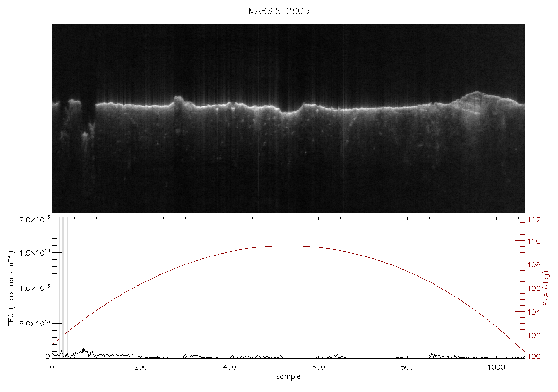This screenshot has width=558, height=392.
Task: Click the x-axis tick label 1000
Action: pyautogui.click(x=496, y=367)
